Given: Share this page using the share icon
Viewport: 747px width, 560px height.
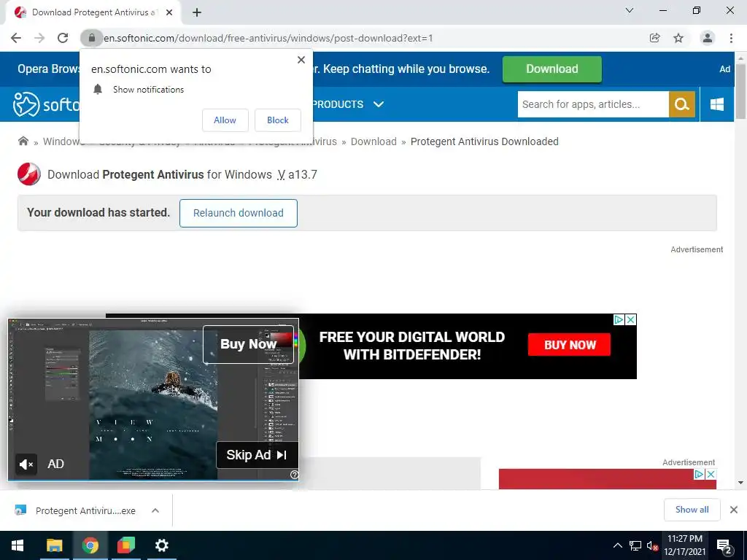Looking at the screenshot, I should (x=655, y=38).
